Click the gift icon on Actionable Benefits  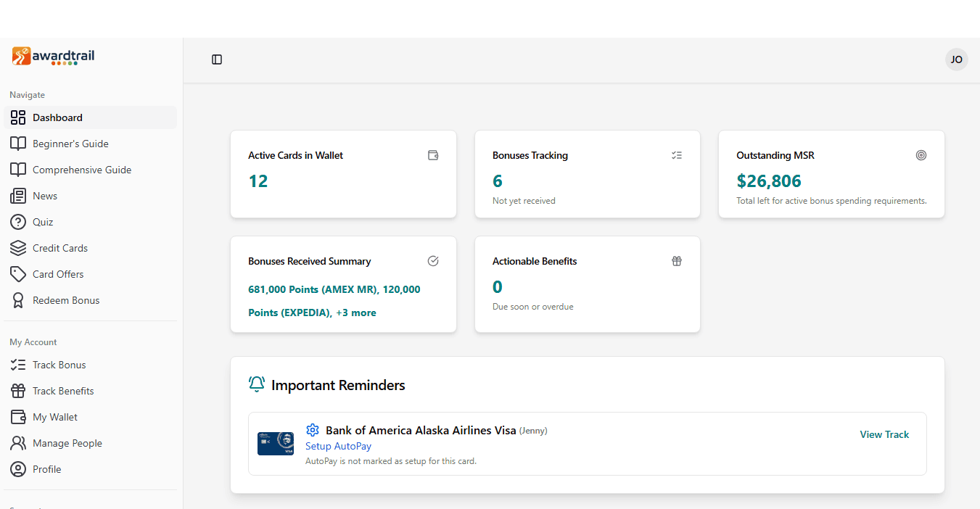[677, 260]
